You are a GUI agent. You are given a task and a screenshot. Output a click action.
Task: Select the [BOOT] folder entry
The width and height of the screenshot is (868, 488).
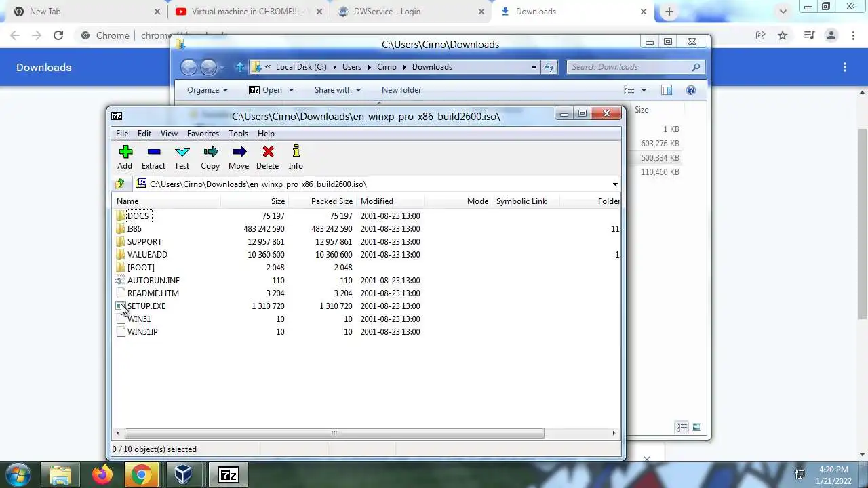(x=141, y=267)
